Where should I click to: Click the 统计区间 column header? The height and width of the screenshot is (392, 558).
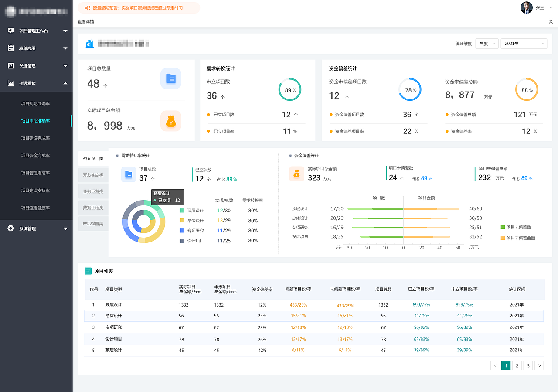pos(517,289)
